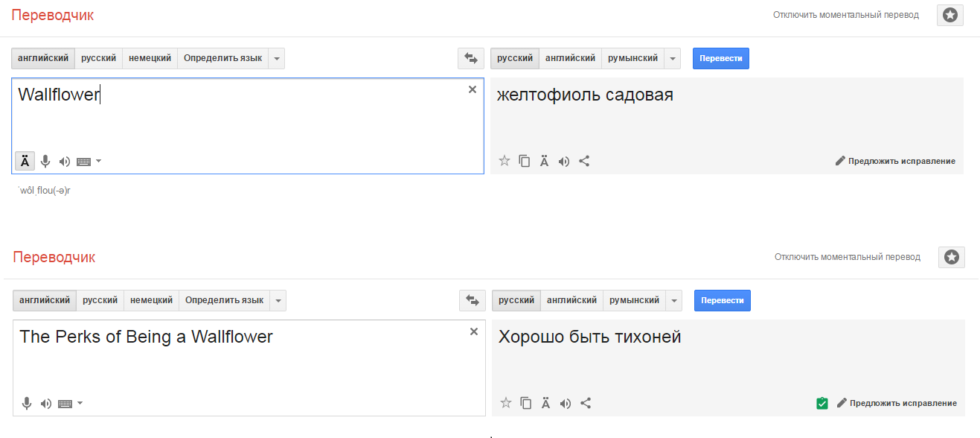Choose 'румынский' target language in the lower translator
The width and height of the screenshot is (980, 438).
point(634,300)
